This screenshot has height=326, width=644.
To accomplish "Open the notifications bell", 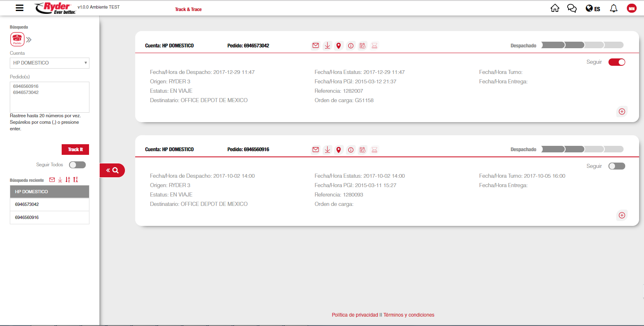I will coord(613,8).
